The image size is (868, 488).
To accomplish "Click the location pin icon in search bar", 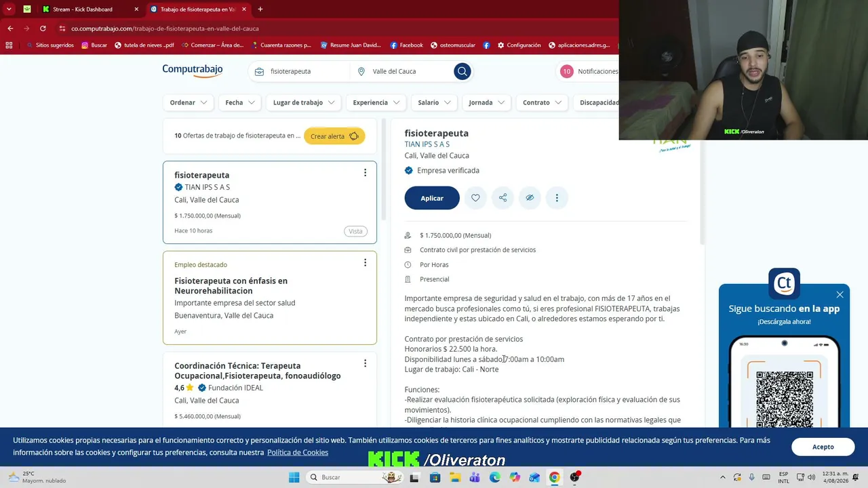I will pos(361,71).
